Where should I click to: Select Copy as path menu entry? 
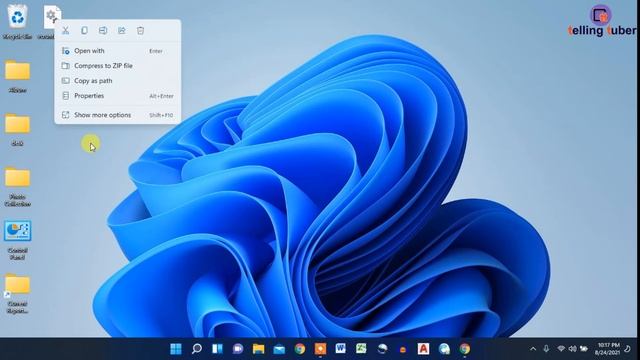118,81
